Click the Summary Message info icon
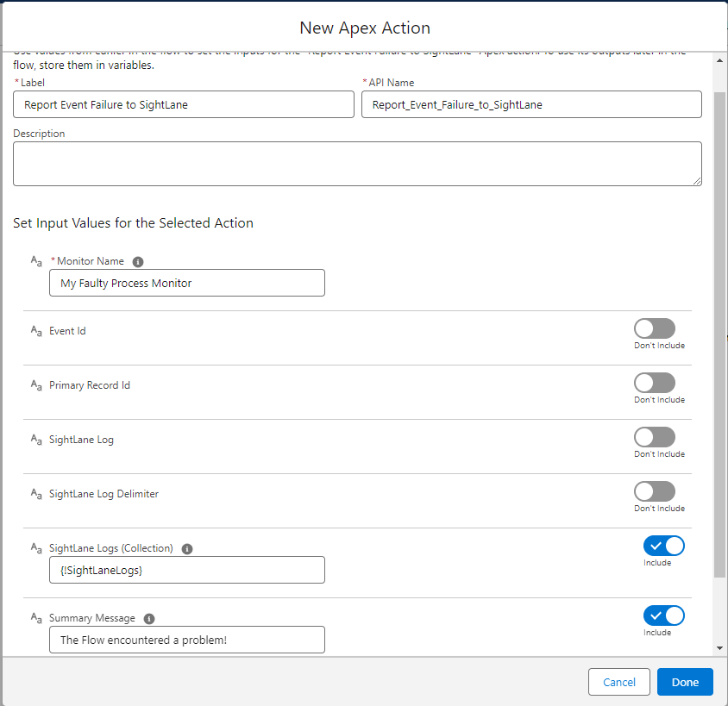The width and height of the screenshot is (728, 706). click(x=149, y=619)
